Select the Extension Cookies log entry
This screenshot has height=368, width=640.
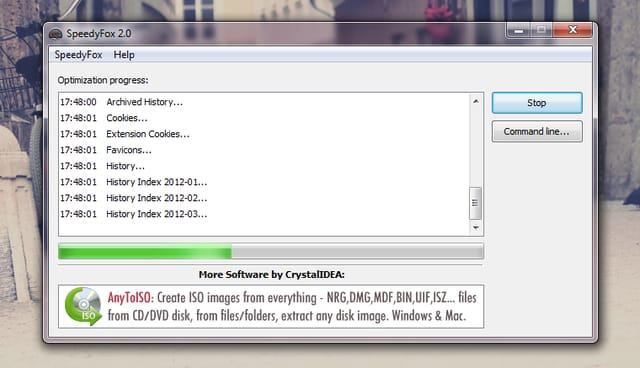pyautogui.click(x=125, y=134)
